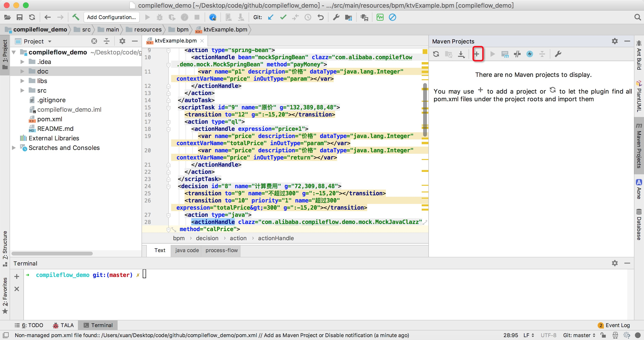The image size is (644, 340).
Task: Open Git master branch selector
Action: (x=579, y=335)
